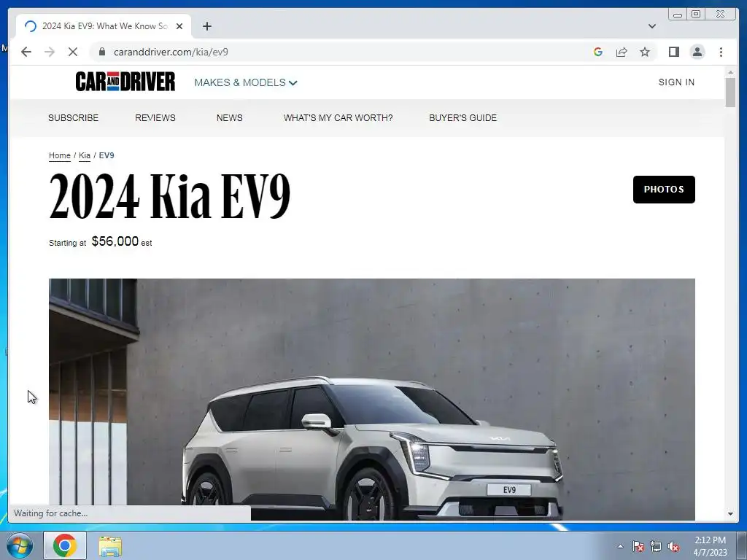Viewport: 747px width, 560px height.
Task: Open the browser side panel icon
Action: click(x=673, y=52)
